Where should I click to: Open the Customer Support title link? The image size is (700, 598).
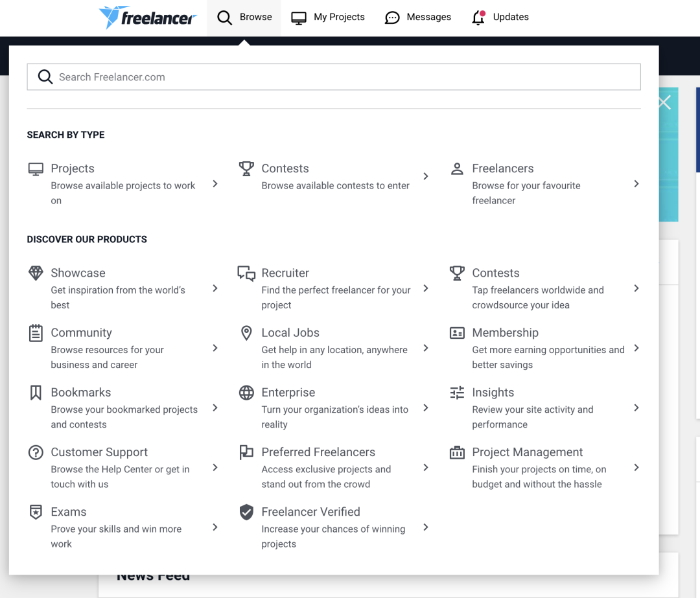(99, 452)
